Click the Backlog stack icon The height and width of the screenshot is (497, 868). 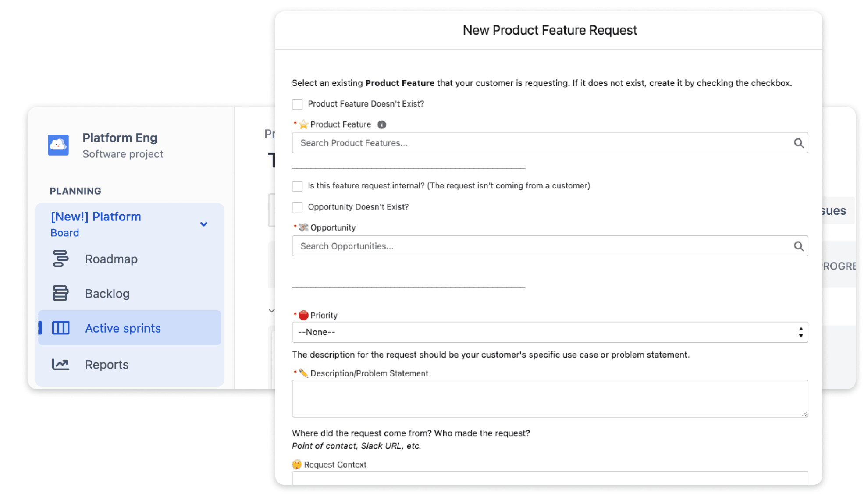tap(60, 293)
